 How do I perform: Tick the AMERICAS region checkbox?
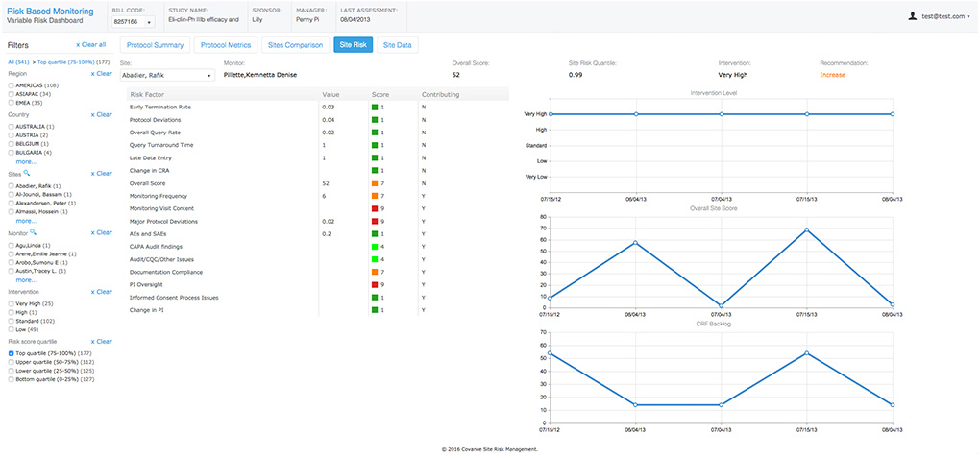[x=11, y=85]
